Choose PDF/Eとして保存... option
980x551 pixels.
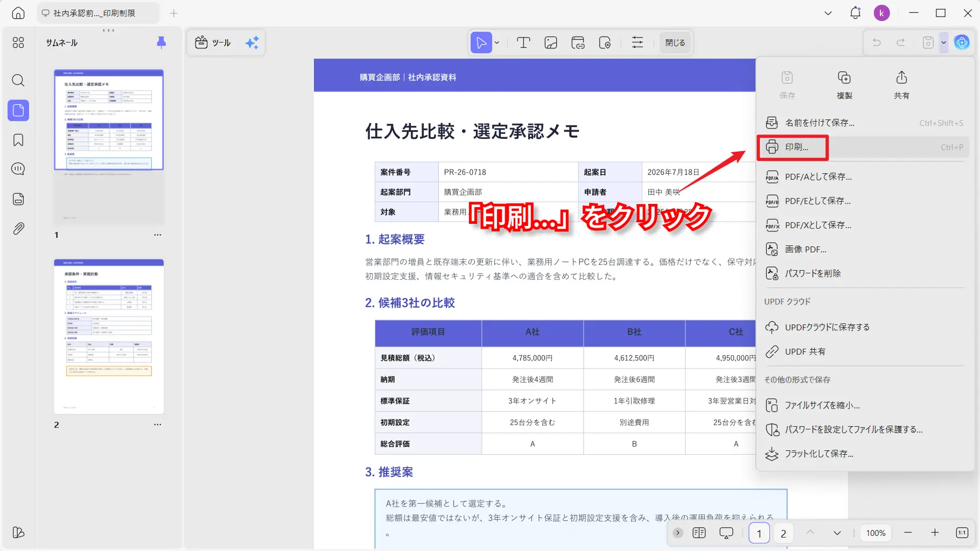pyautogui.click(x=865, y=201)
